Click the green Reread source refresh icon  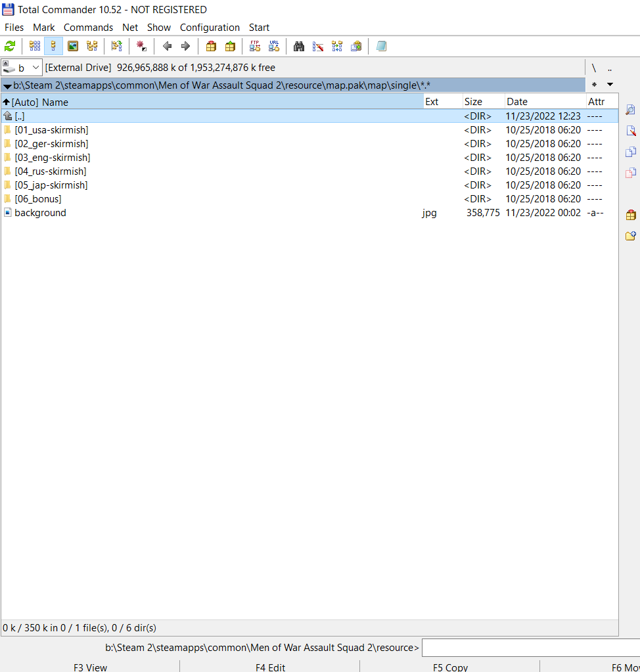[x=10, y=46]
